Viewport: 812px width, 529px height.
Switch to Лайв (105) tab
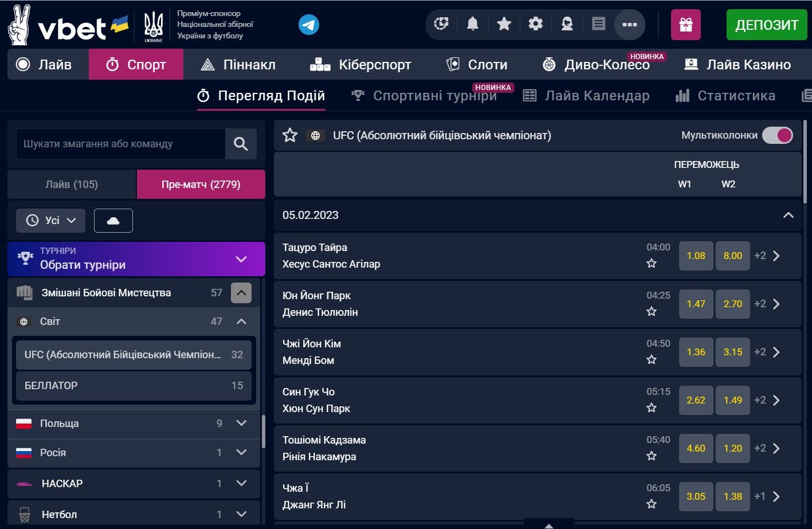pyautogui.click(x=72, y=185)
